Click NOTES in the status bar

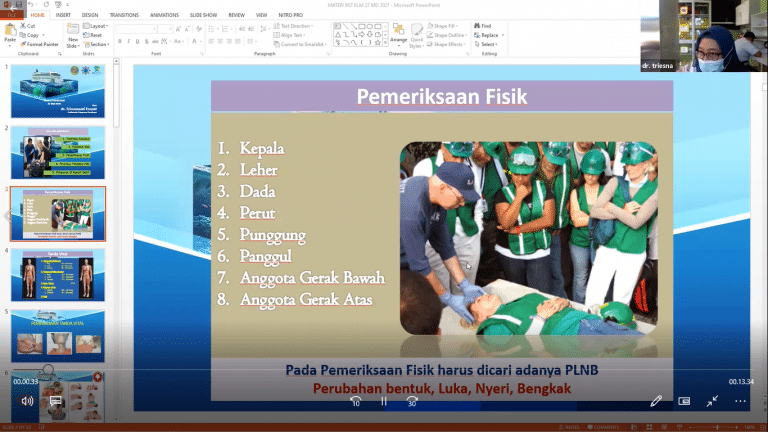pos(569,428)
